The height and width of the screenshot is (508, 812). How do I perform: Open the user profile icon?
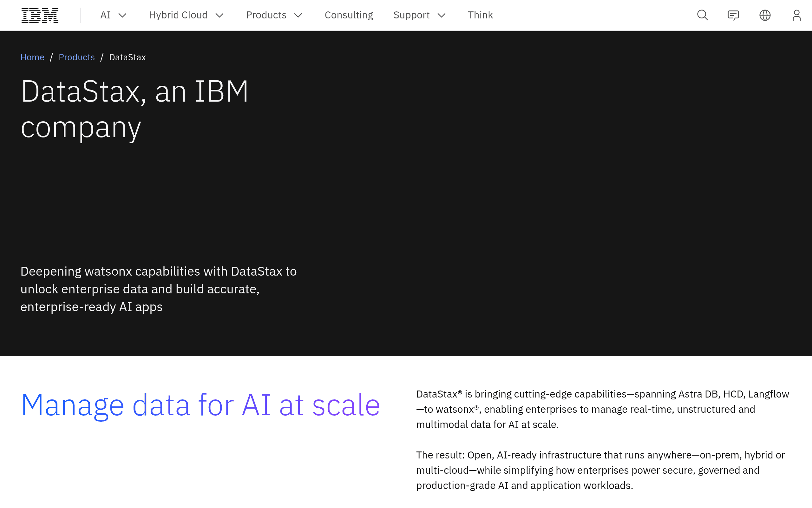pos(796,15)
